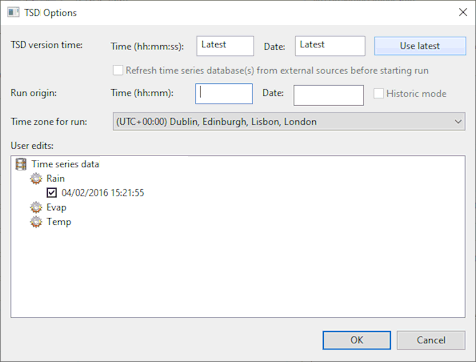This screenshot has width=476, height=362.
Task: Click the TSD Options title bar icon
Action: click(13, 13)
